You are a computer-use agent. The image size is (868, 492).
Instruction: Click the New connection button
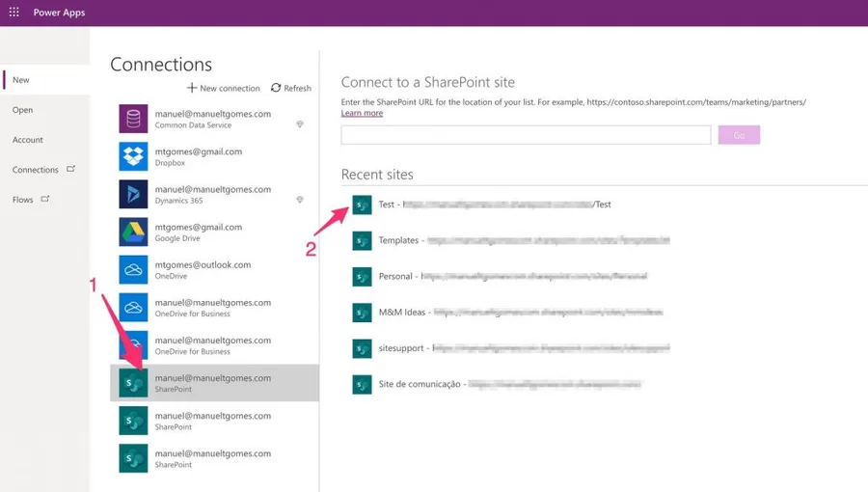tap(223, 88)
